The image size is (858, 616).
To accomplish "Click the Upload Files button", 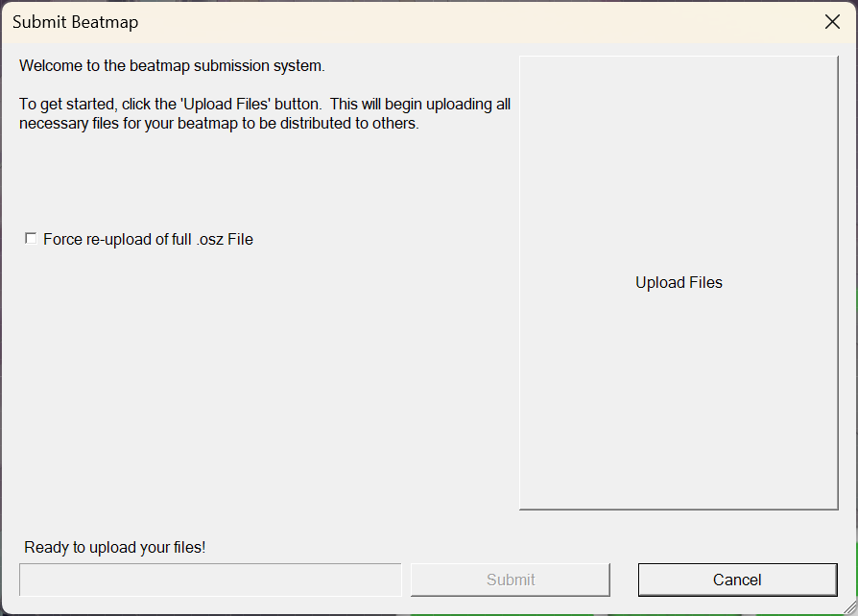I will click(x=679, y=282).
